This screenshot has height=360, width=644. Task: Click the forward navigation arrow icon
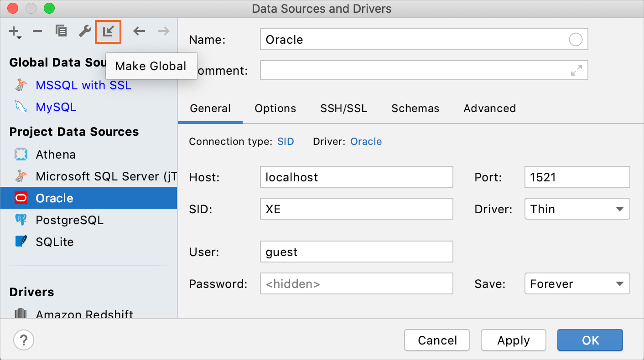click(163, 31)
